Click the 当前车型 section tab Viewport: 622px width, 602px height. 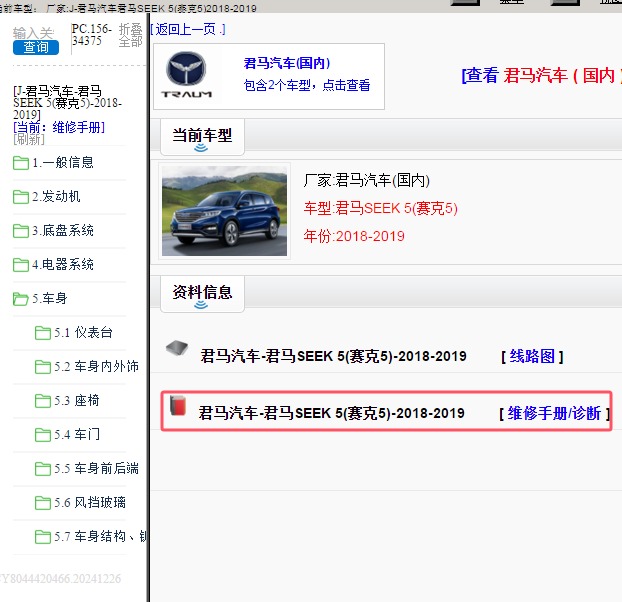pos(202,137)
